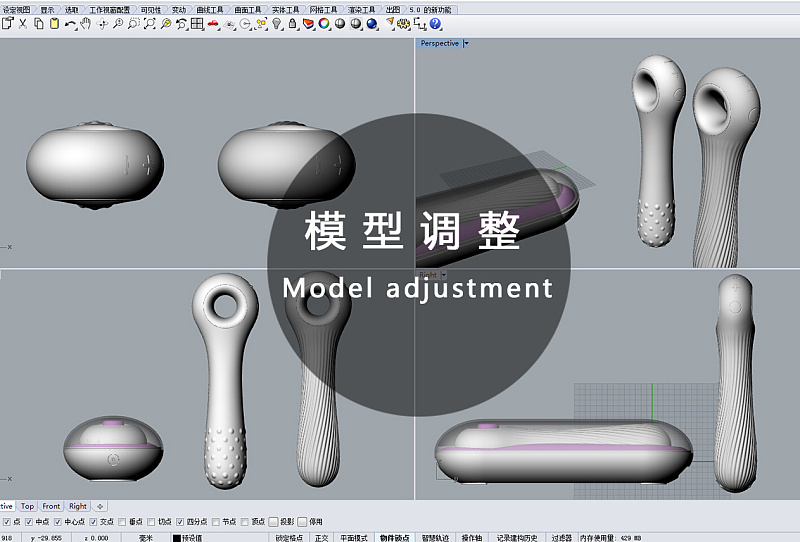Switch to the Front viewport tab
The width and height of the screenshot is (800, 542).
click(x=51, y=506)
